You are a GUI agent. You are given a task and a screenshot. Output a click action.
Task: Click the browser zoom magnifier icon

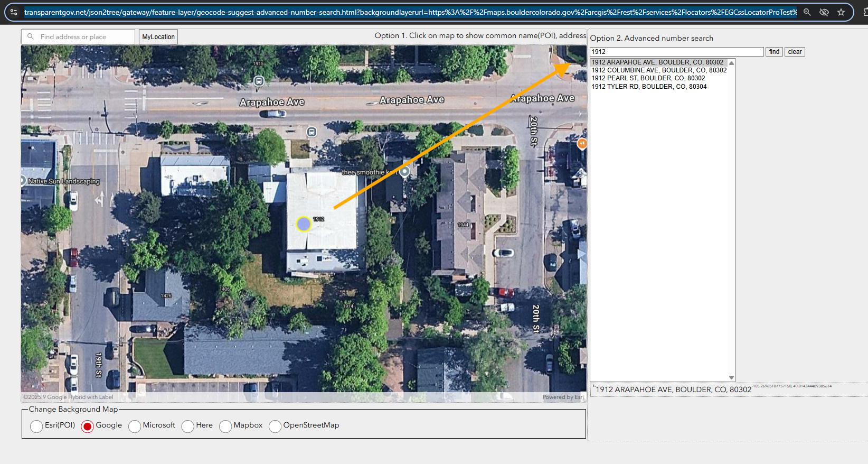pyautogui.click(x=807, y=12)
